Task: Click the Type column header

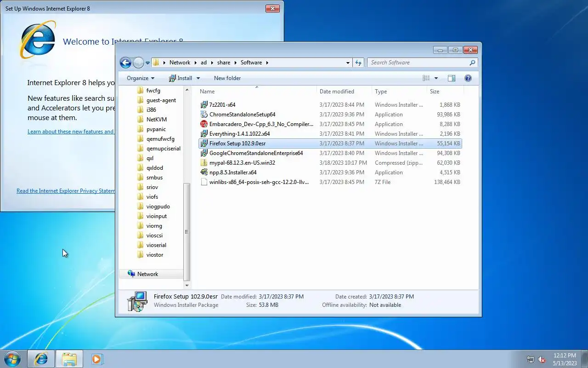Action: tap(399, 92)
